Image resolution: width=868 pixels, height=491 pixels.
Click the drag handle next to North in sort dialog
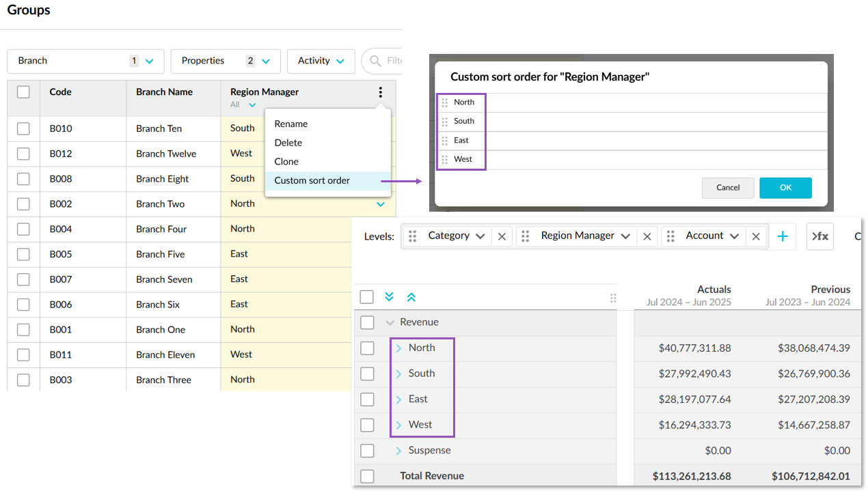tap(446, 102)
